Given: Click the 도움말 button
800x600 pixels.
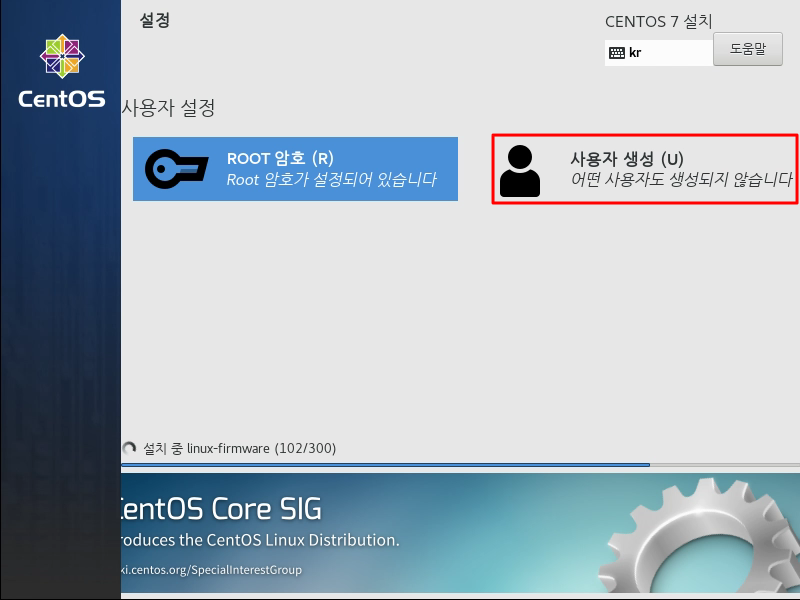Looking at the screenshot, I should pyautogui.click(x=748, y=49).
